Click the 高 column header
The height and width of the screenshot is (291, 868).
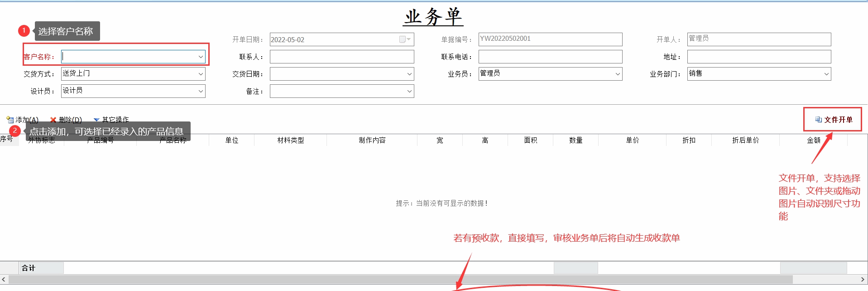pos(485,140)
